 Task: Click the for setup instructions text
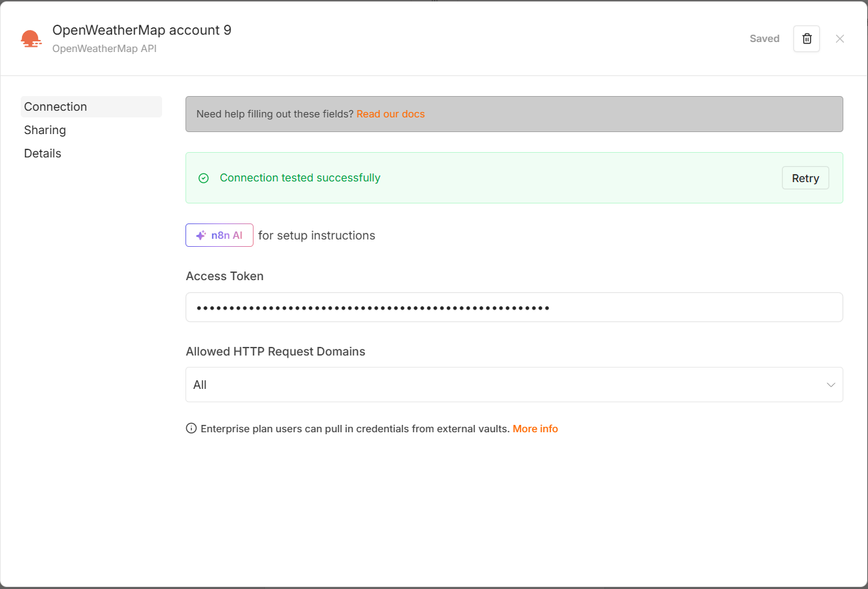coord(317,235)
